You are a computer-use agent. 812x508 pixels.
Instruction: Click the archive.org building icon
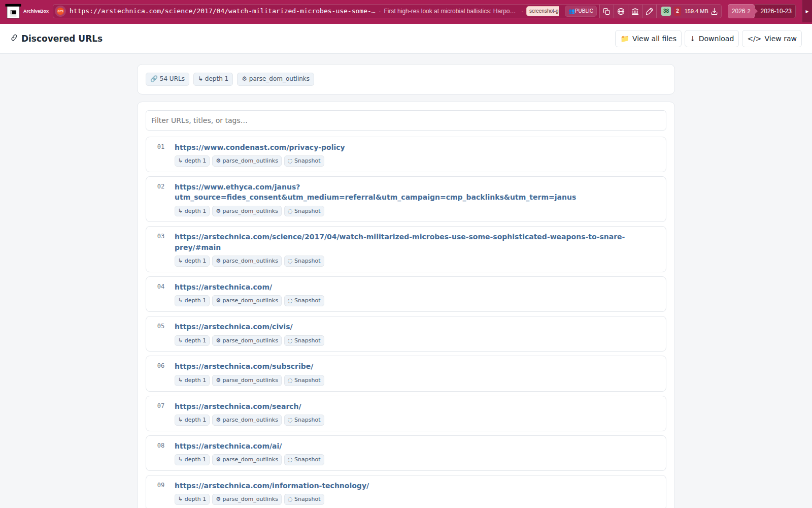click(635, 11)
